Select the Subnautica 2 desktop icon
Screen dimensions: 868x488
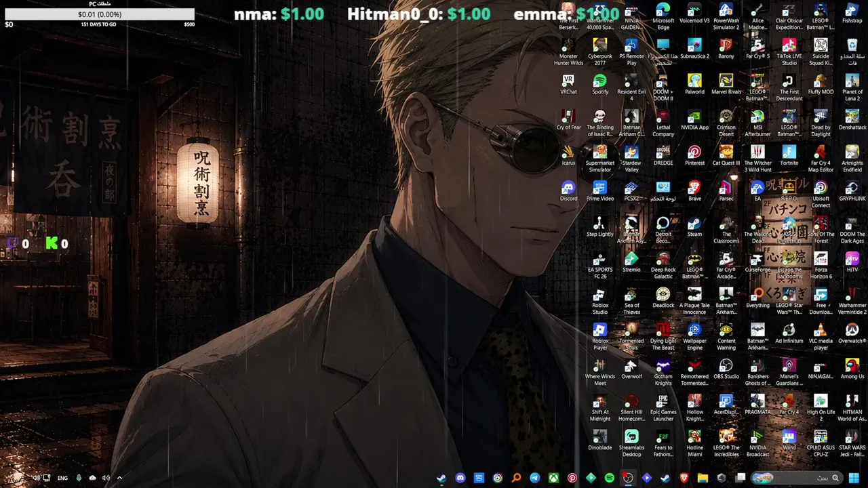tap(694, 49)
